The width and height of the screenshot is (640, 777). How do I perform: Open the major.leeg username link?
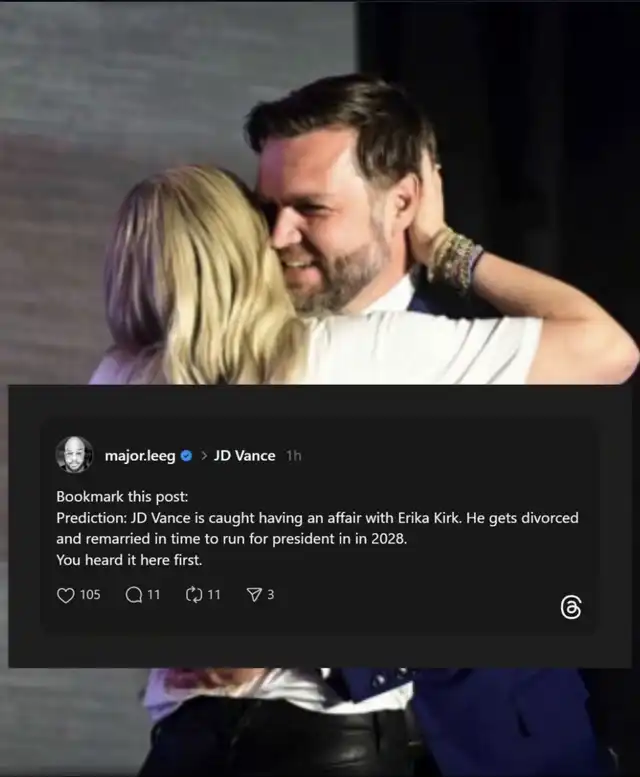(140, 456)
